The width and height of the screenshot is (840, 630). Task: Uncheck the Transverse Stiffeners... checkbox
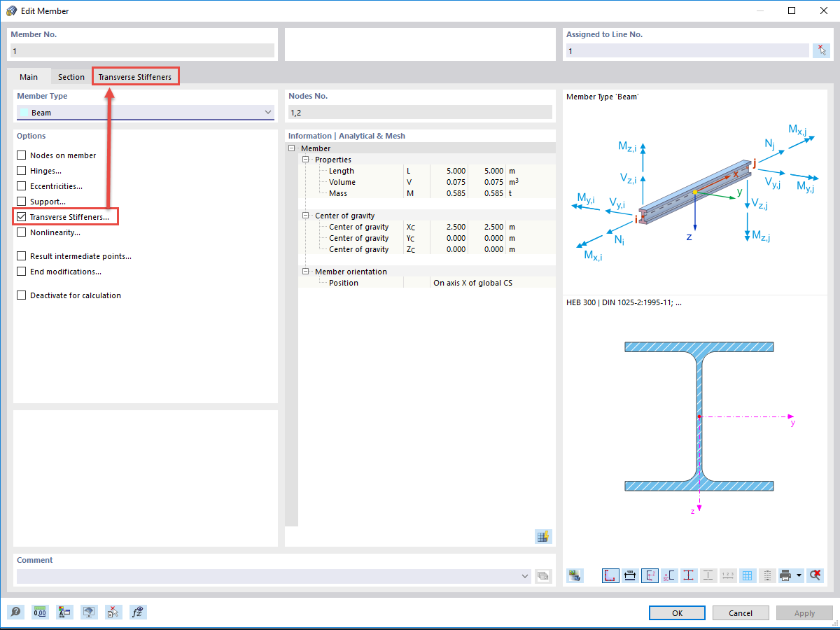(x=22, y=217)
